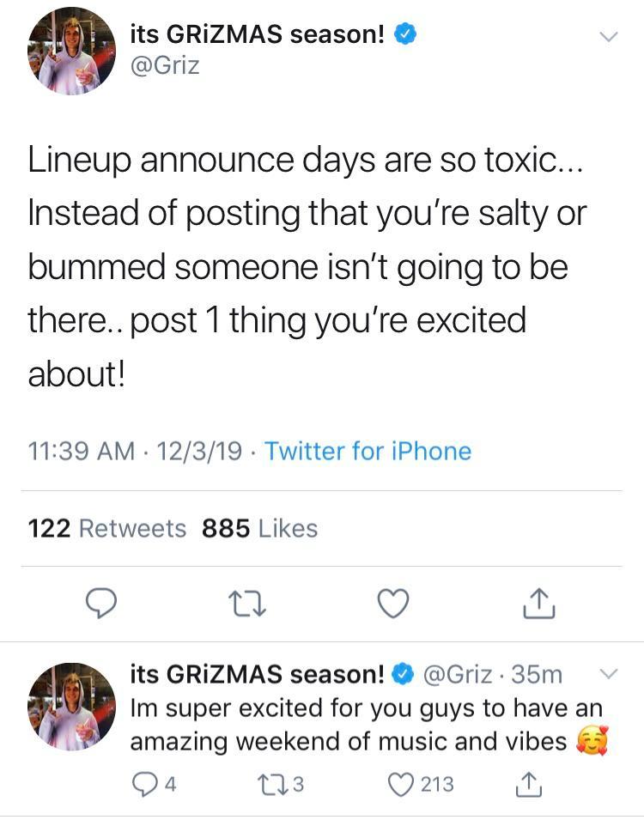644x826 pixels.
Task: Open the 'Twitter for iPhone' source link
Action: (x=368, y=452)
